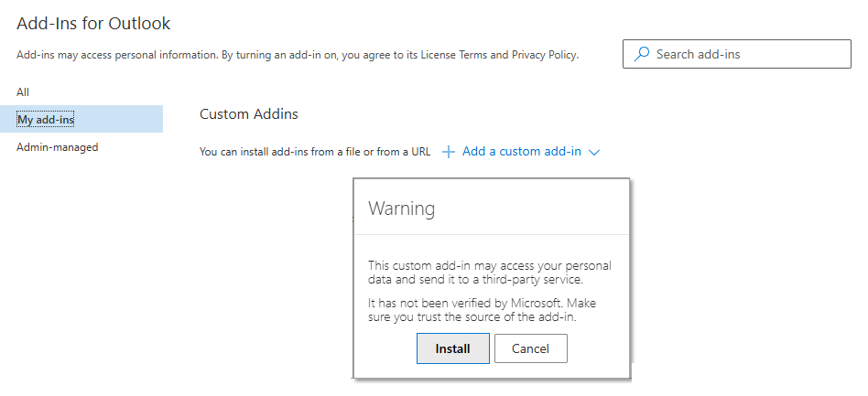This screenshot has width=868, height=396.
Task: Open the Privacy Policy text in the disclaimer
Action: 544,55
